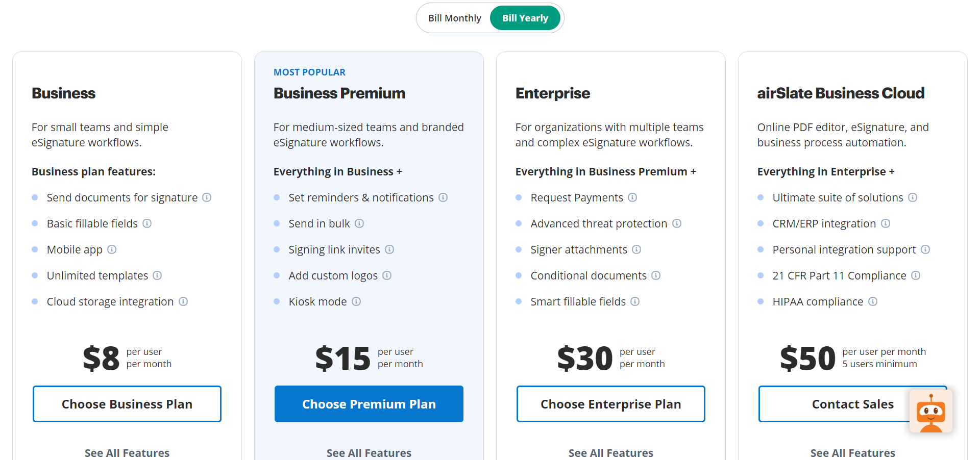
Task: Select the Bill Yearly option
Action: click(525, 17)
